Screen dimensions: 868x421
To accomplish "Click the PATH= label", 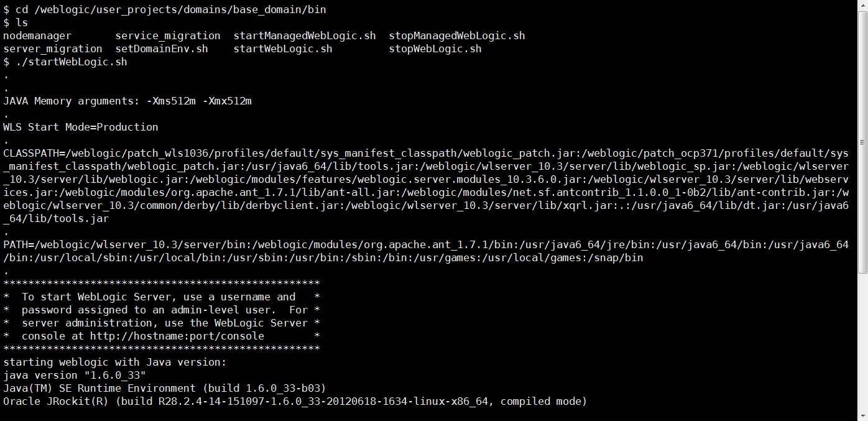I will 16,245.
